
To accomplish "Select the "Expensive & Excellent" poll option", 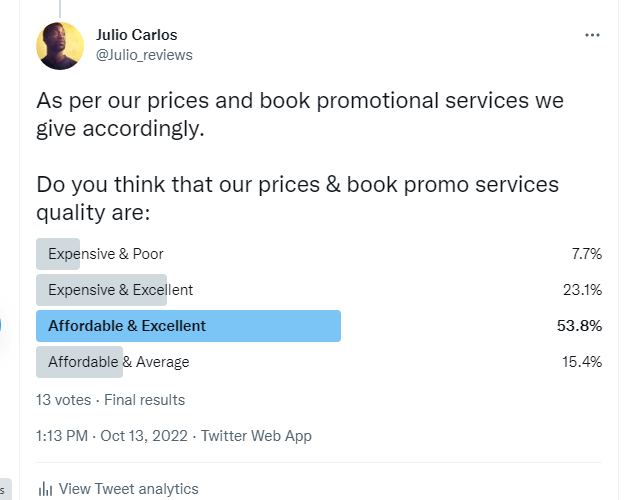I will coord(120,290).
